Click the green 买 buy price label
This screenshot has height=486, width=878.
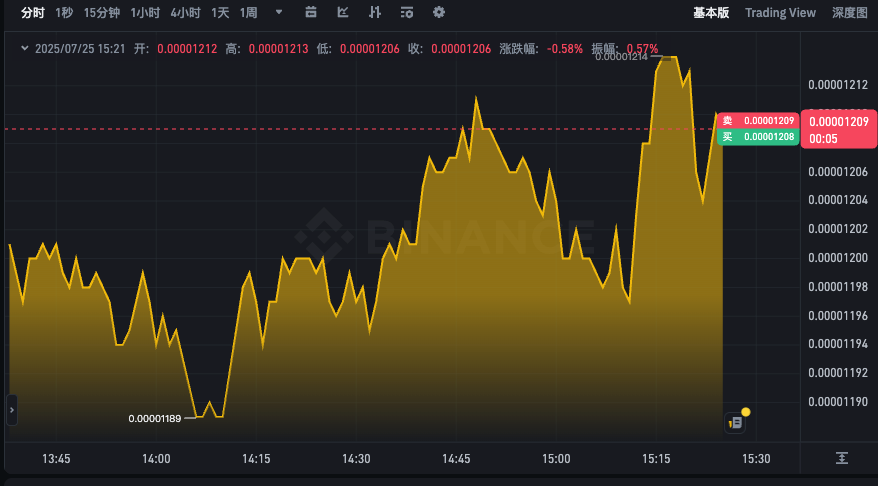click(x=758, y=137)
